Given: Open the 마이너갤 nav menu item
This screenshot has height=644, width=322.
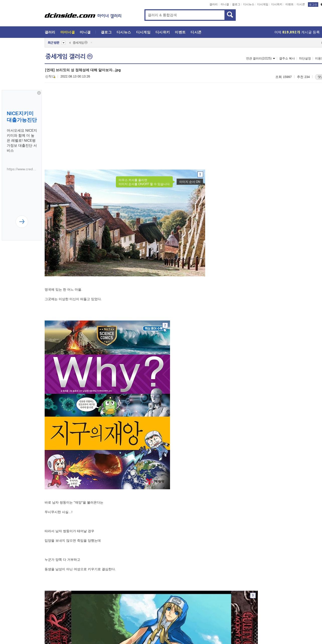Looking at the screenshot, I should point(67,32).
